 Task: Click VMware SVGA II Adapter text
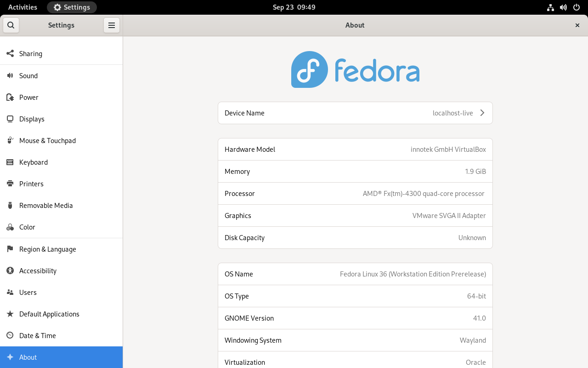(x=449, y=216)
